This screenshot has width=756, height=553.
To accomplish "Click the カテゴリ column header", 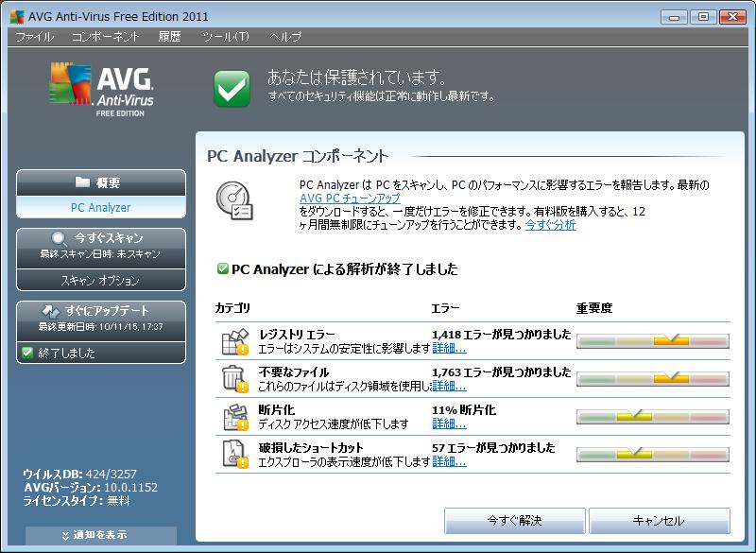I will tap(232, 307).
